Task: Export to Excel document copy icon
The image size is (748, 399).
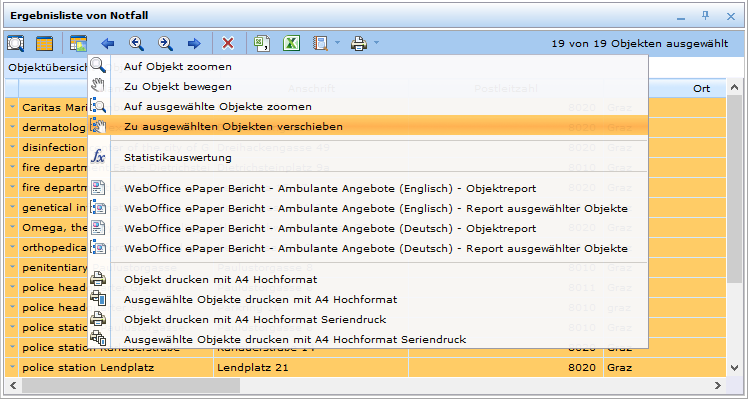Action: coord(261,44)
